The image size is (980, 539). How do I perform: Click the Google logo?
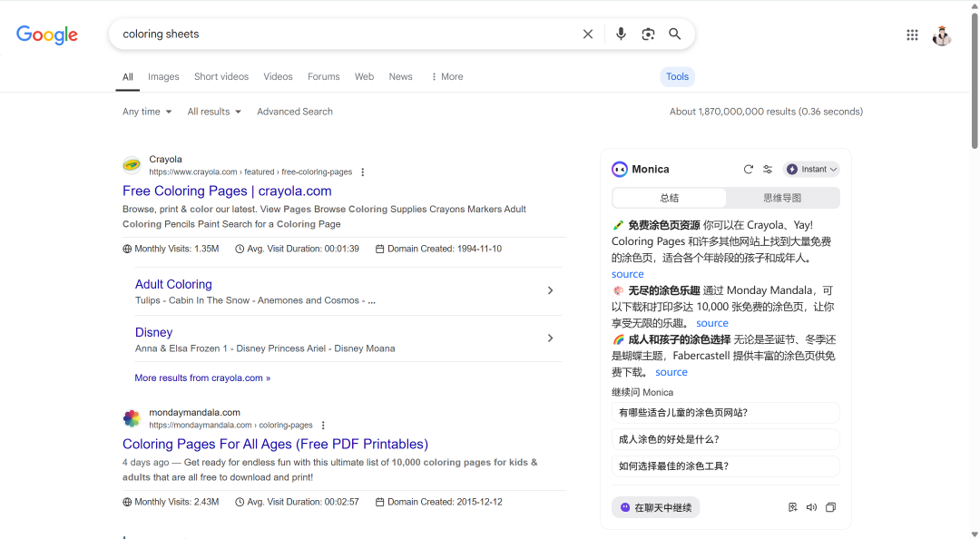47,35
